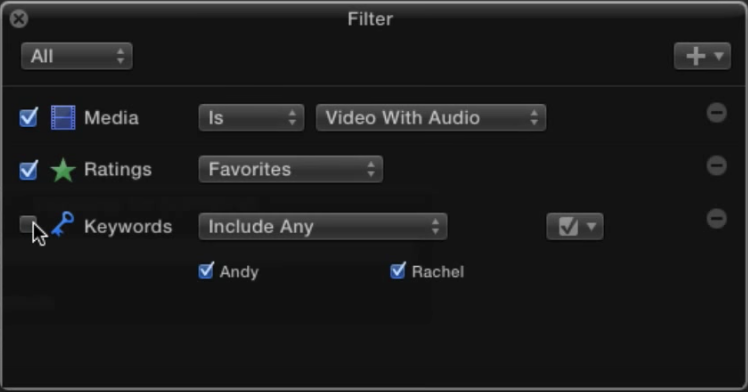Remove the Media filter rule

click(x=717, y=113)
